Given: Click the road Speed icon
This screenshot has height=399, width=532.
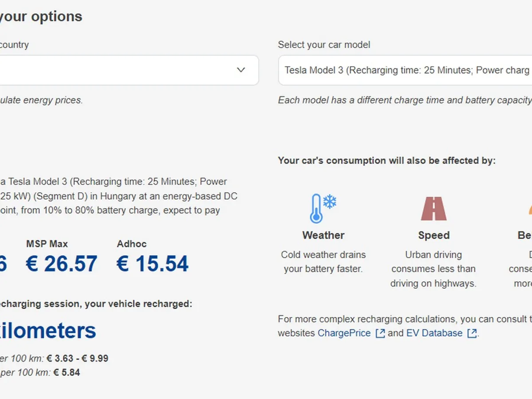Looking at the screenshot, I should tap(434, 208).
